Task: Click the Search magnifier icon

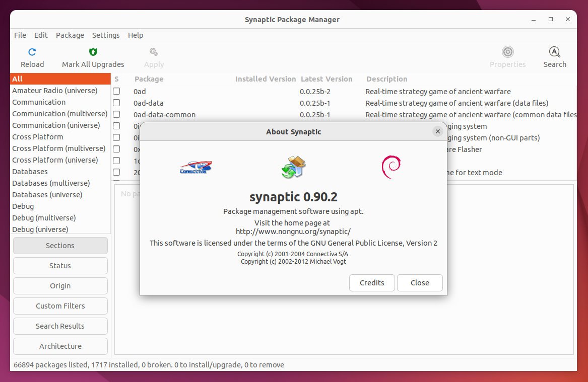Action: [554, 52]
